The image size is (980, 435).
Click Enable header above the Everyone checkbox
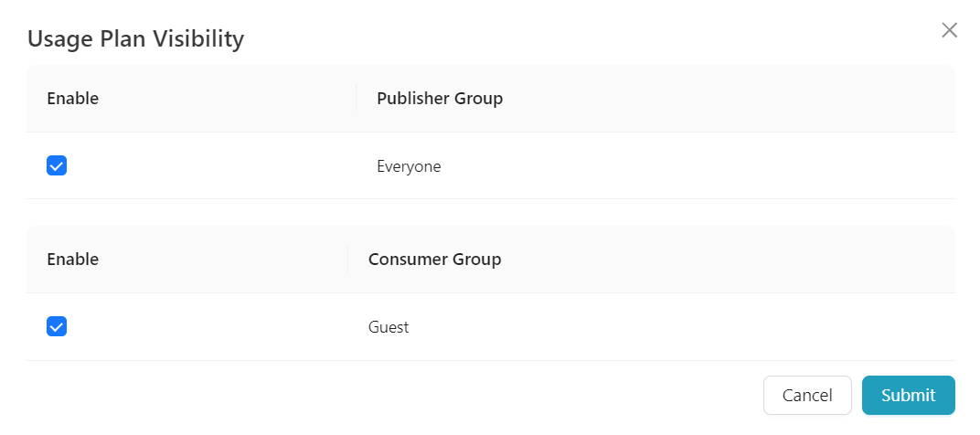tap(73, 98)
